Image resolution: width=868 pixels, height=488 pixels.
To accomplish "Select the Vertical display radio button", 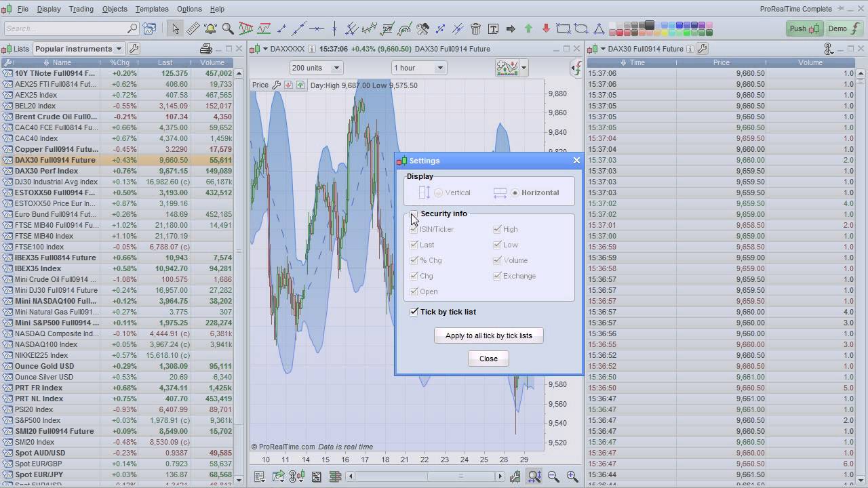I will (x=439, y=192).
